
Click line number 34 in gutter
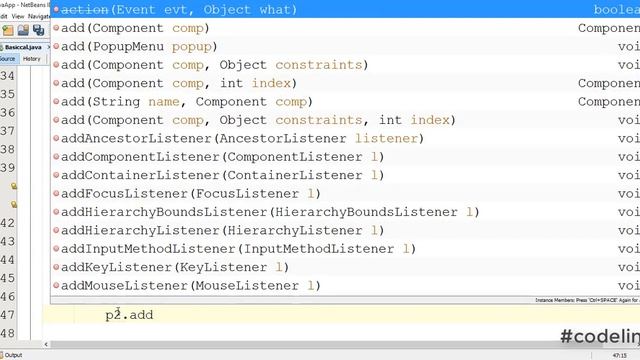pyautogui.click(x=7, y=76)
